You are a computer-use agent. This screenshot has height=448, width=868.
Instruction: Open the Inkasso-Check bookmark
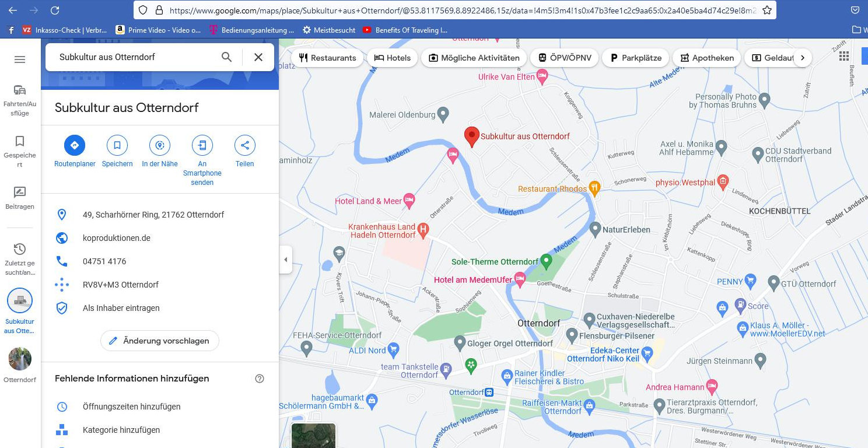tap(65, 30)
